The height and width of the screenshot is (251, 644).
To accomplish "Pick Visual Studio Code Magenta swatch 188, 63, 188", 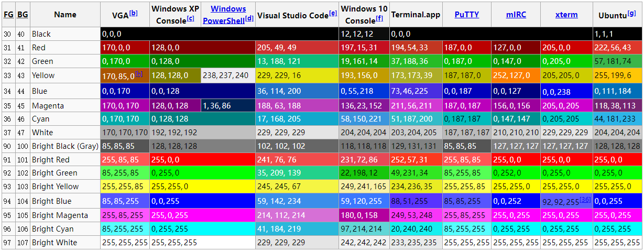I will click(297, 106).
